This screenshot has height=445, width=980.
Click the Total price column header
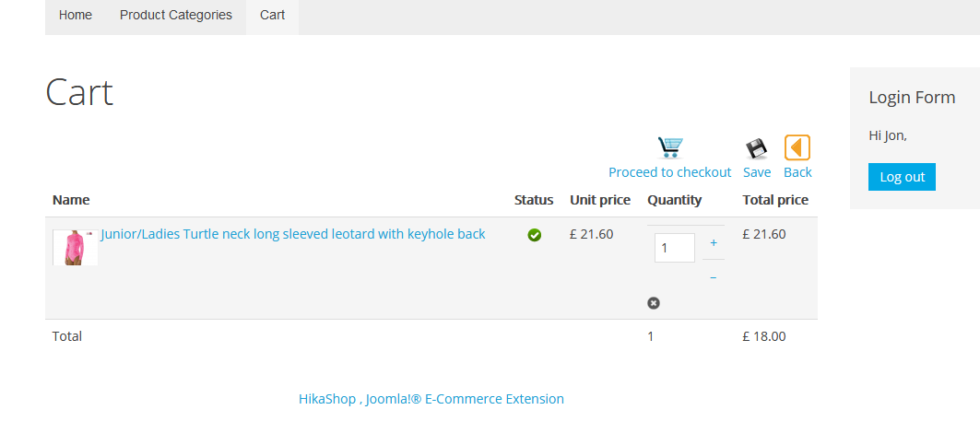click(775, 200)
